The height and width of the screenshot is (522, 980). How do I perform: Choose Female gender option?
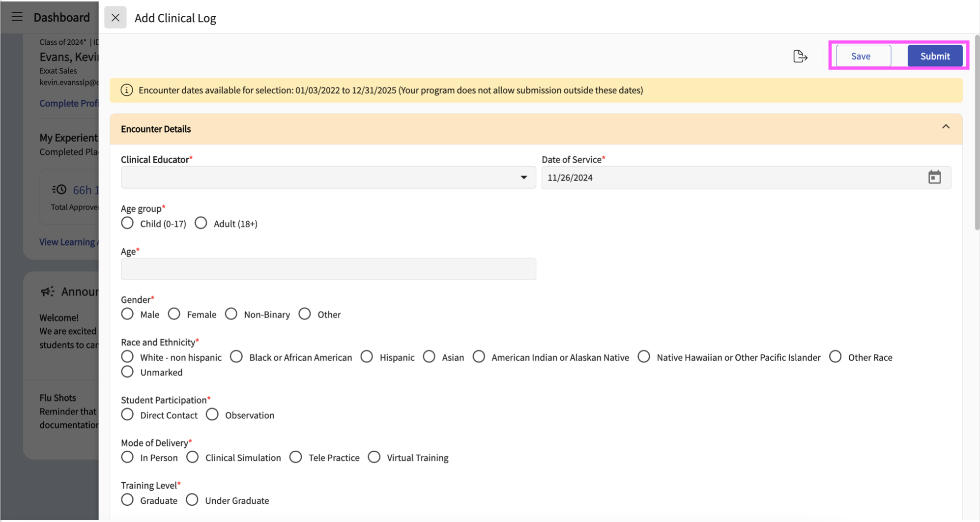(x=174, y=314)
